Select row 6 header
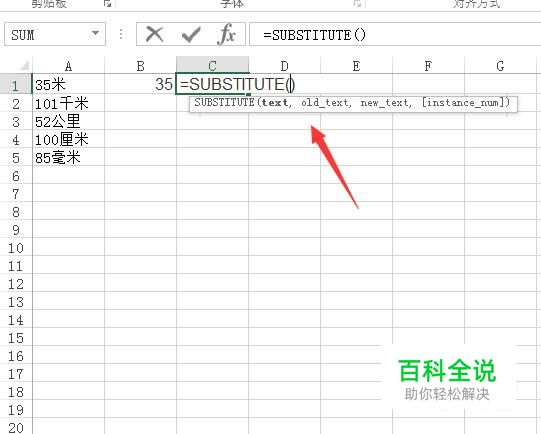 click(16, 175)
